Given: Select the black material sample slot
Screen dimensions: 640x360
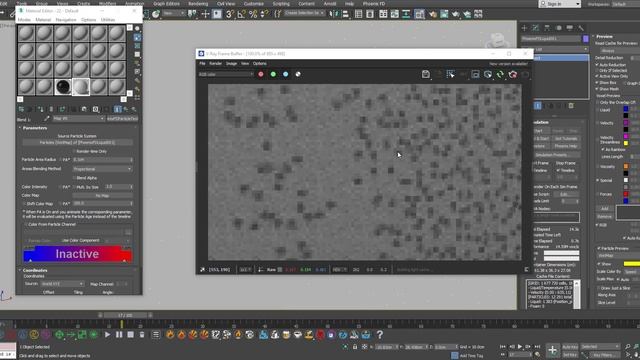Looking at the screenshot, I should (x=63, y=87).
